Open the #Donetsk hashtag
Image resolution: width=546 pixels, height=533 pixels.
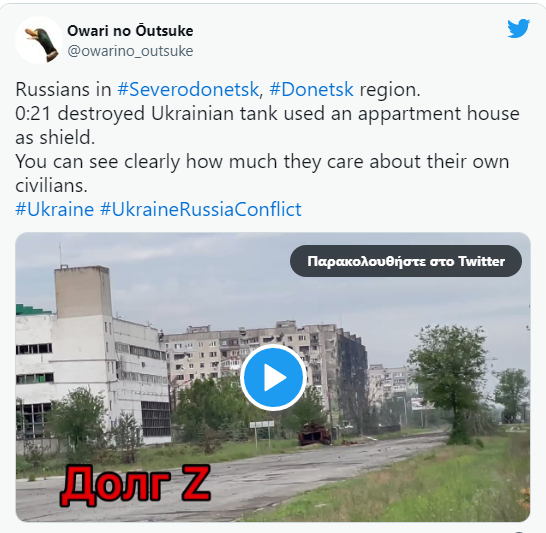click(311, 89)
